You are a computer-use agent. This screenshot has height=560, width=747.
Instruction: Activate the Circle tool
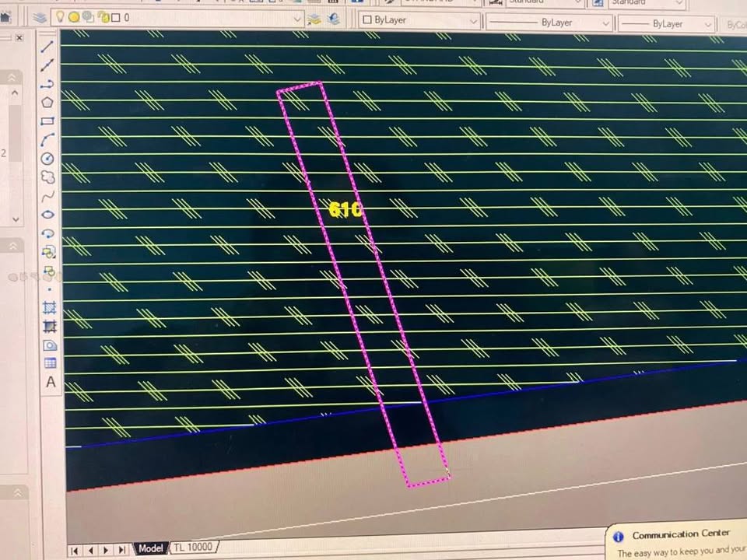coord(47,159)
